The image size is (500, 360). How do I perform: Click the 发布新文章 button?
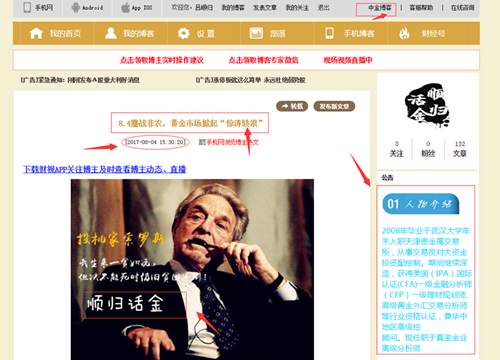[x=334, y=106]
